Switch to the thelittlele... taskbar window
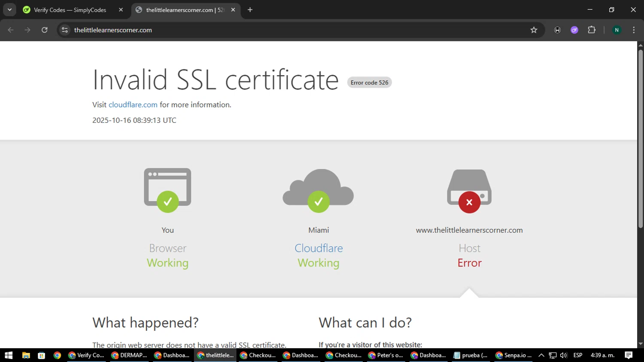644x362 pixels. (216, 355)
